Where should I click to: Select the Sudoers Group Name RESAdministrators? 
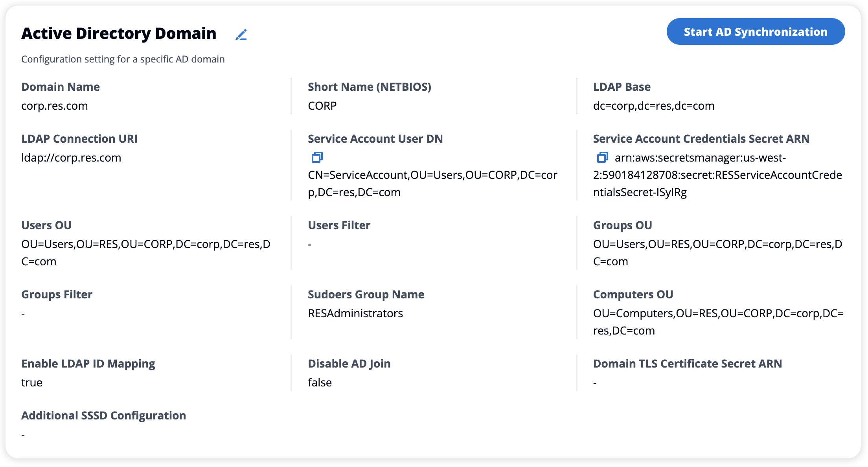point(355,313)
